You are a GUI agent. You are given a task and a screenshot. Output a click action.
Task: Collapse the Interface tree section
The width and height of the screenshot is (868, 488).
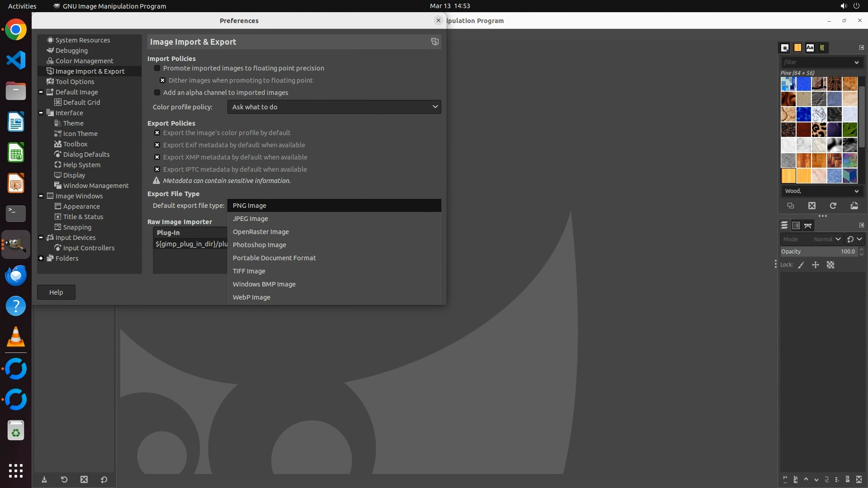pos(41,113)
